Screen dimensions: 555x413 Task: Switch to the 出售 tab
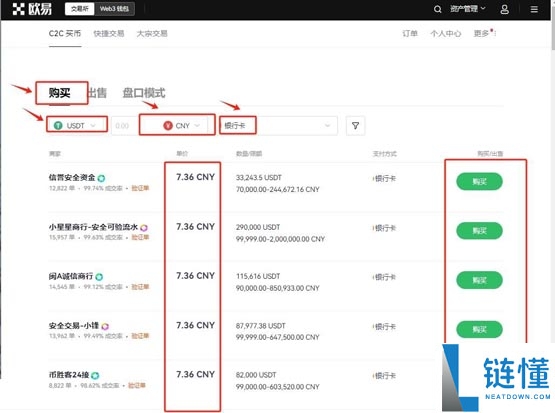(97, 93)
